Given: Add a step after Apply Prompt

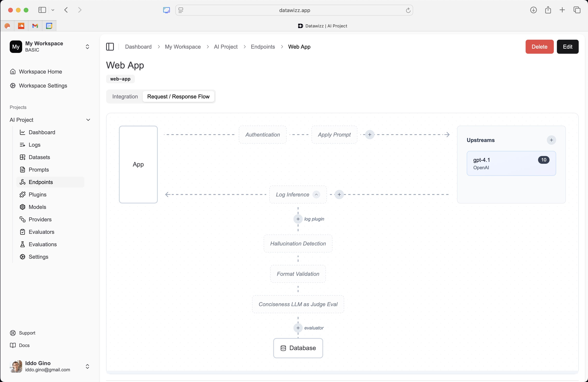Looking at the screenshot, I should 370,135.
